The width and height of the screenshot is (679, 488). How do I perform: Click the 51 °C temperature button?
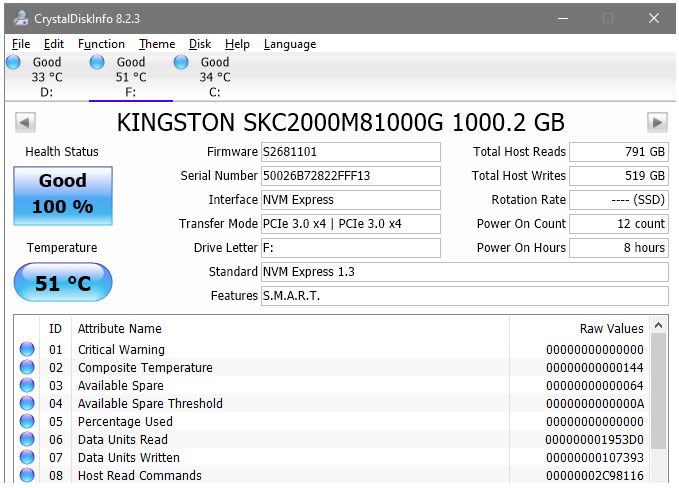[x=63, y=282]
